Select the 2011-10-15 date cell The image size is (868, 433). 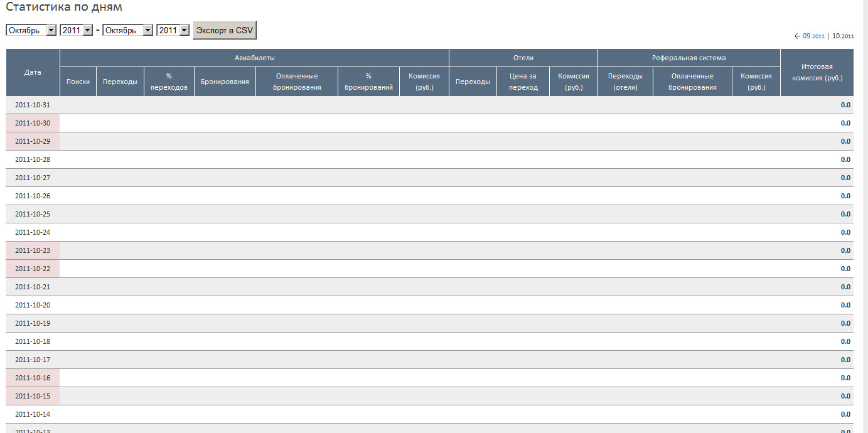[x=33, y=396]
